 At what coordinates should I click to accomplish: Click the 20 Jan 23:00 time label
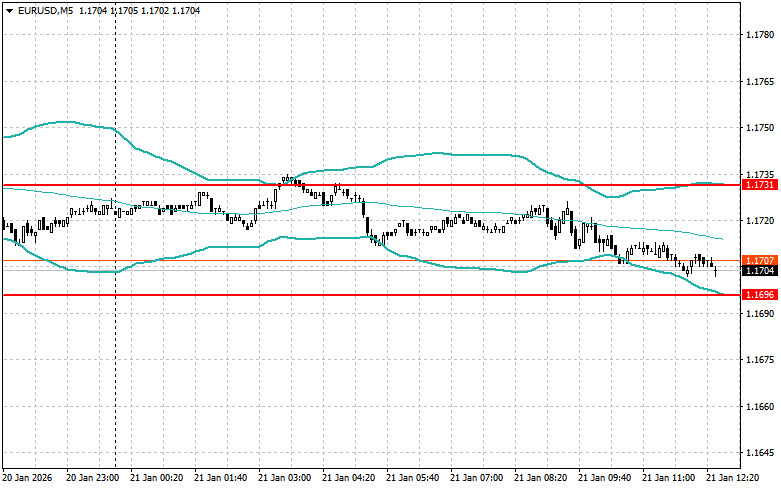pos(93,478)
